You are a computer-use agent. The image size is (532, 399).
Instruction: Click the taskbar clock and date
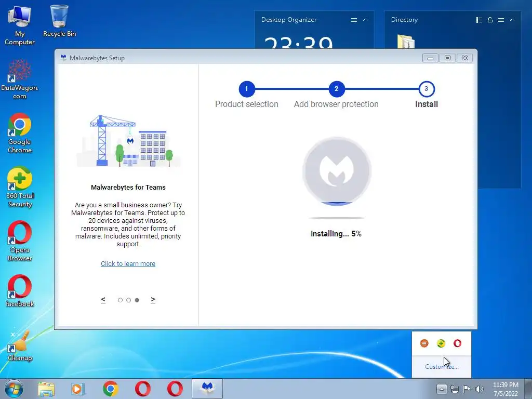(x=506, y=389)
